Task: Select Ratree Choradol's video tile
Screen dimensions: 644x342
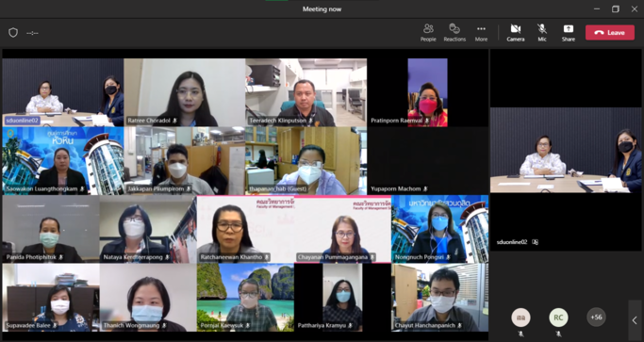Action: pyautogui.click(x=185, y=92)
